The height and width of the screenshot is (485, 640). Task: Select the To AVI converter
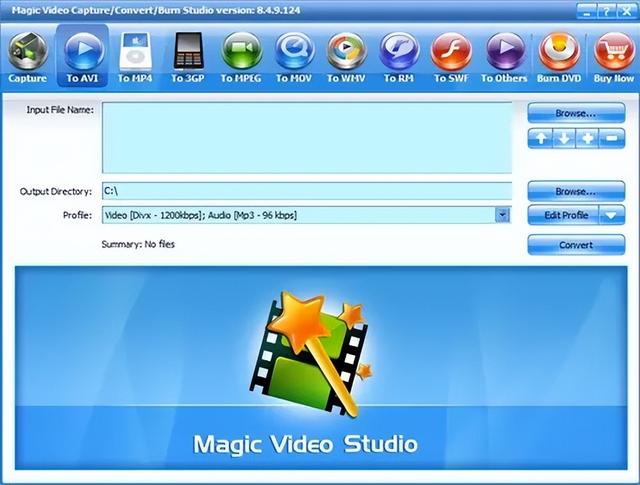click(x=82, y=56)
